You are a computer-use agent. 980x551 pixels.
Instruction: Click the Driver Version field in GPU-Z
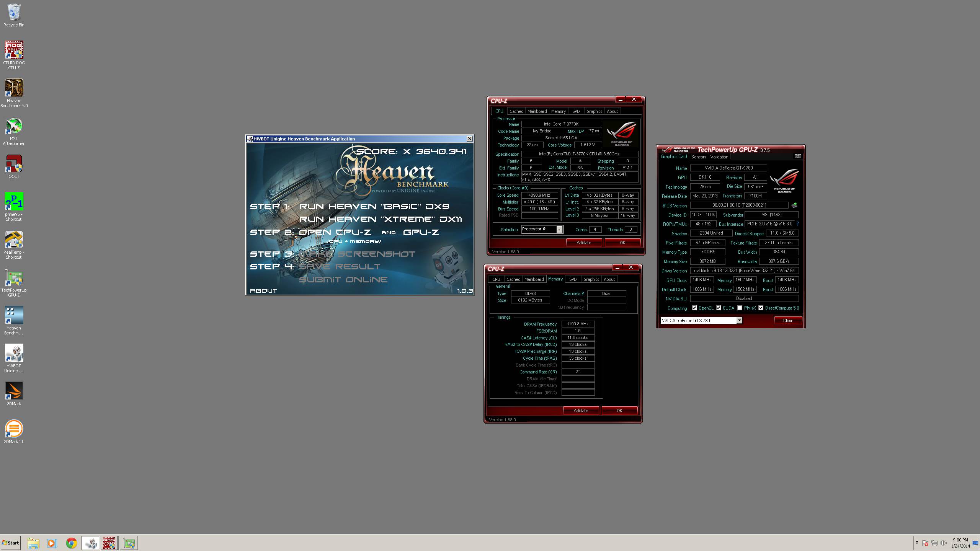pyautogui.click(x=744, y=271)
